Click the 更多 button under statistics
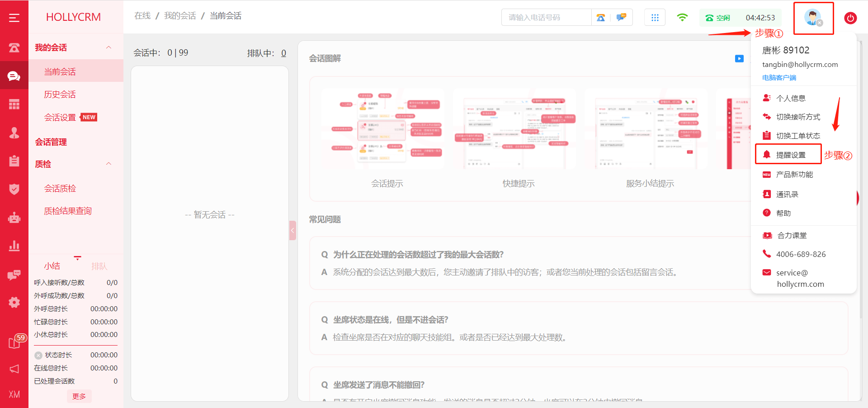The width and height of the screenshot is (868, 408). (79, 396)
